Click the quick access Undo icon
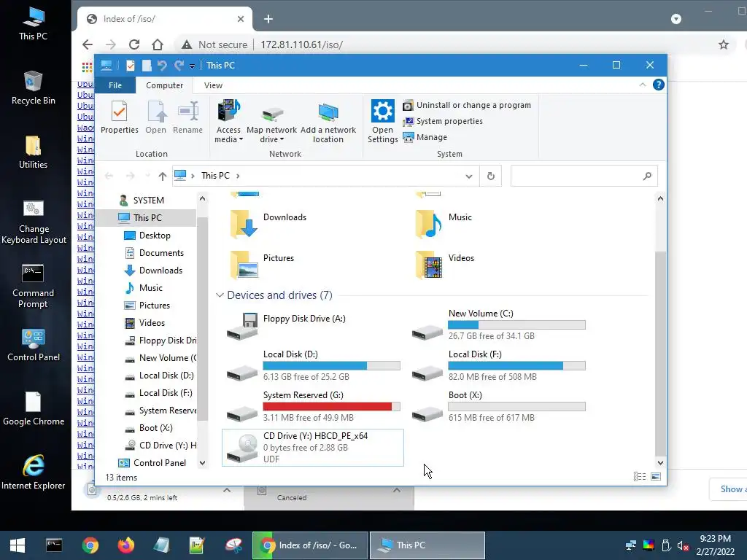 point(162,65)
